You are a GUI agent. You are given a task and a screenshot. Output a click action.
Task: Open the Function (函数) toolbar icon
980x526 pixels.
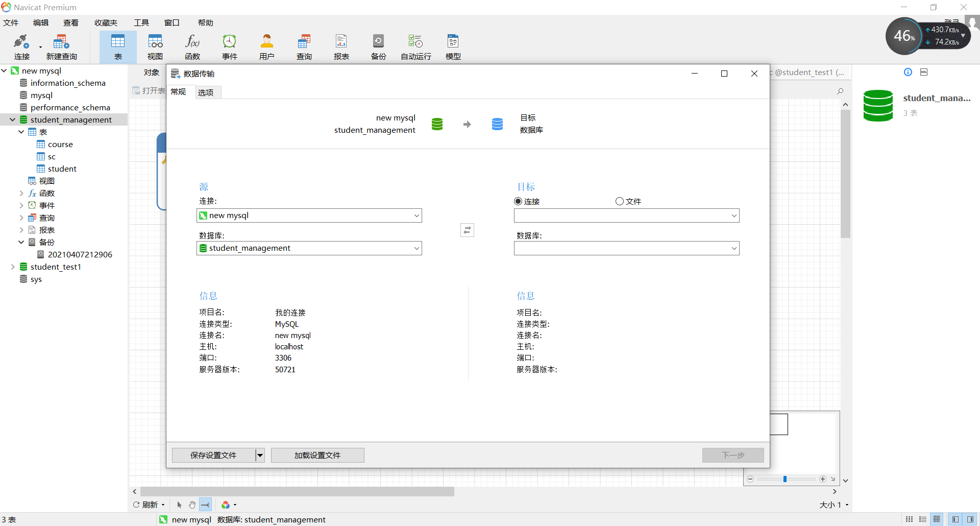pyautogui.click(x=192, y=46)
